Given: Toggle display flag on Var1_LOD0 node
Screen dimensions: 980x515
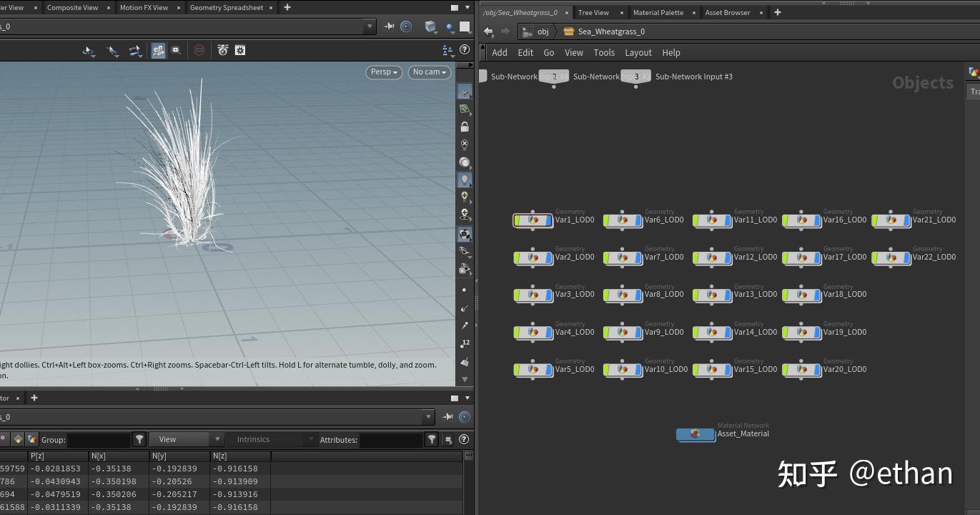Looking at the screenshot, I should 549,220.
